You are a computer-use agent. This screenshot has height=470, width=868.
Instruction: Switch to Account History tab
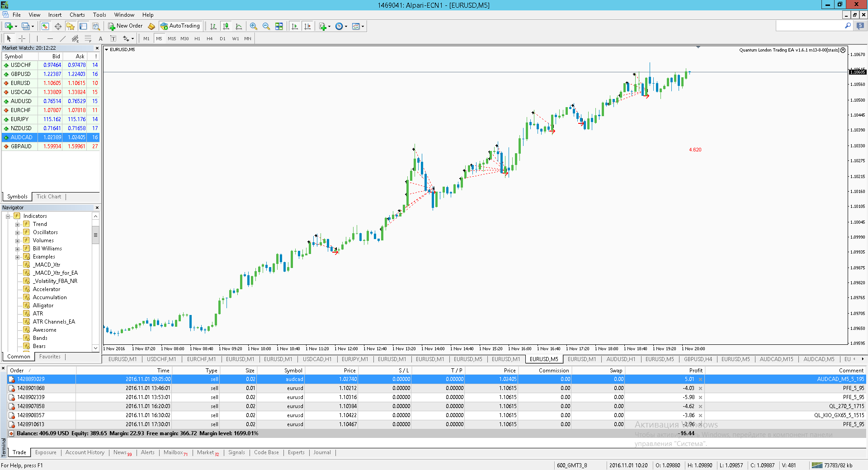(85, 452)
